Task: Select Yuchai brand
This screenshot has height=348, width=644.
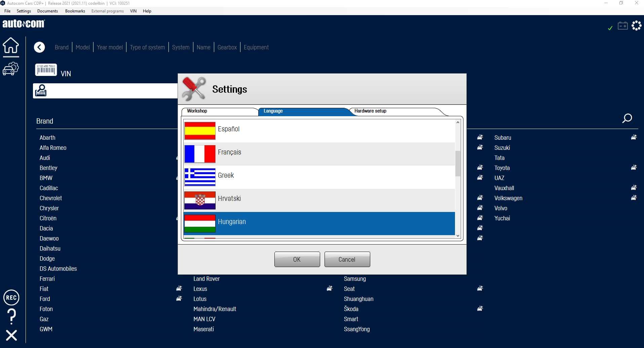Action: pyautogui.click(x=502, y=218)
